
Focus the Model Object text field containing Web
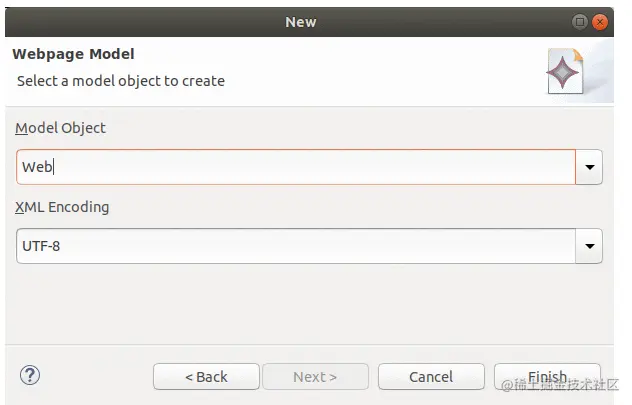296,167
